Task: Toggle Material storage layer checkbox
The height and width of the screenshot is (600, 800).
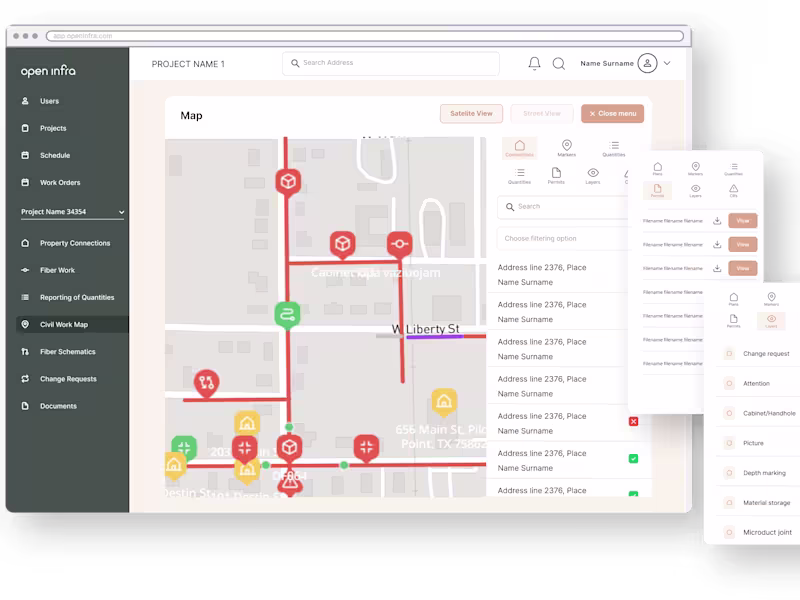Action: pyautogui.click(x=730, y=503)
